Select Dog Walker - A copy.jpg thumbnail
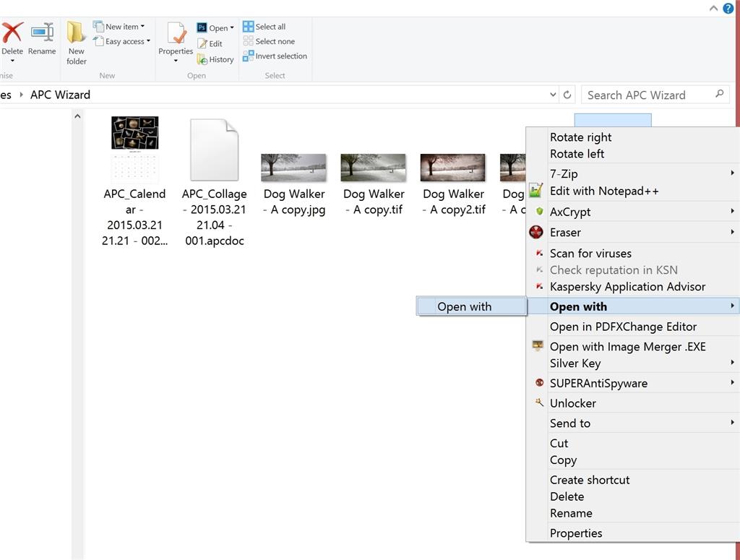 tap(293, 168)
